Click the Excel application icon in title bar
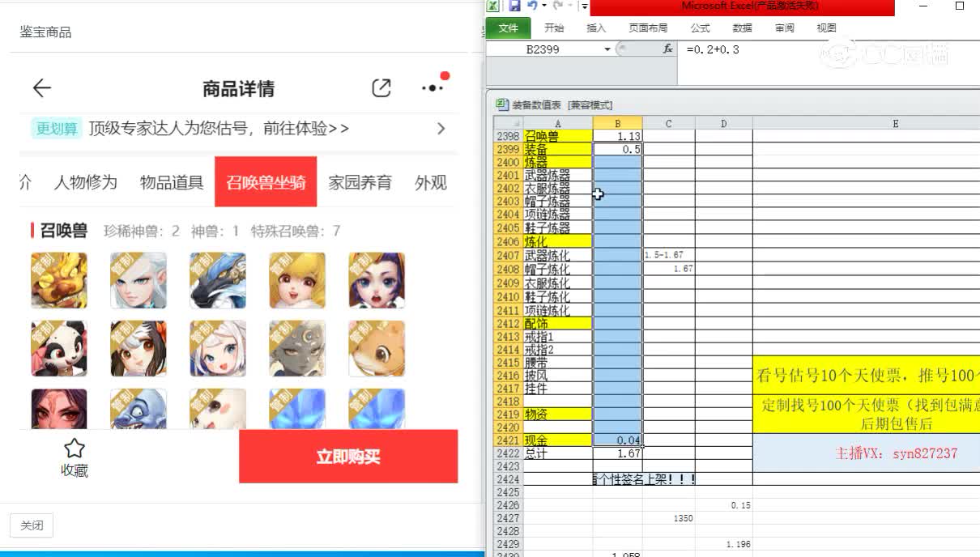This screenshot has width=980, height=557. coord(492,6)
